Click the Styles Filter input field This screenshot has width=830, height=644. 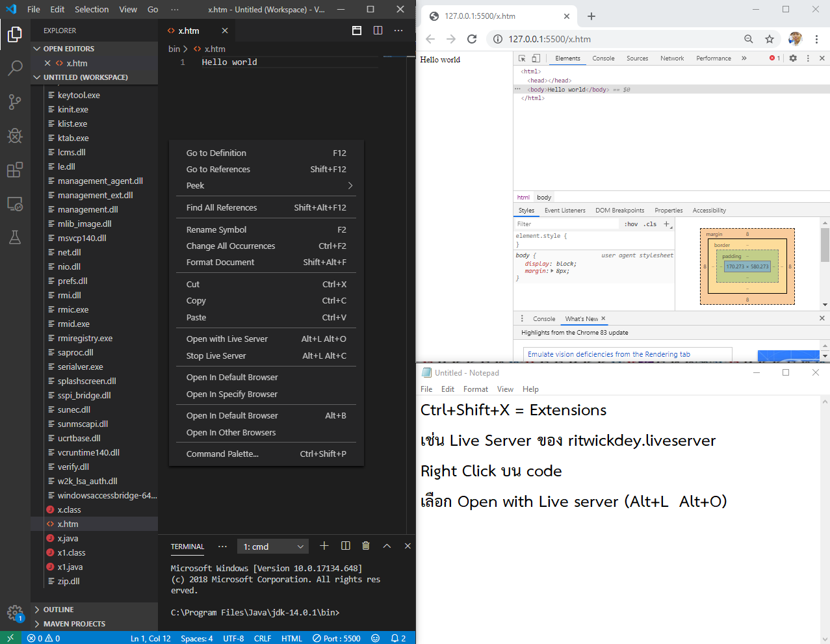(565, 224)
